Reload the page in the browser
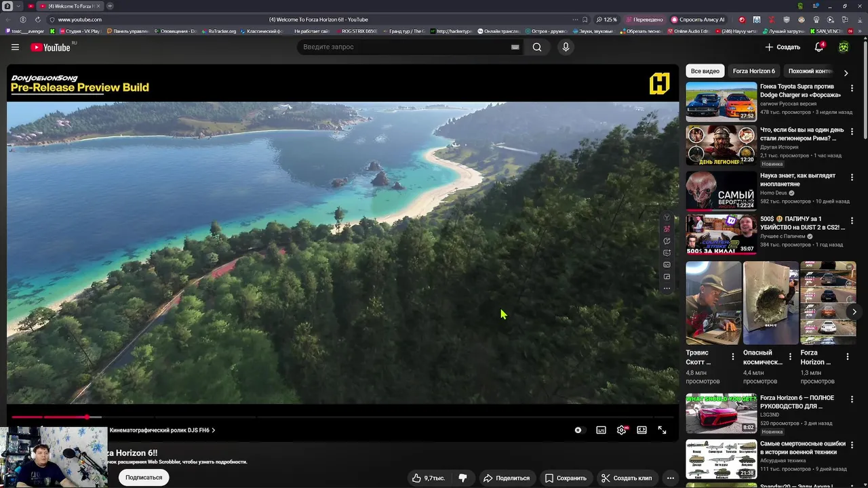This screenshot has width=868, height=488. point(37,20)
